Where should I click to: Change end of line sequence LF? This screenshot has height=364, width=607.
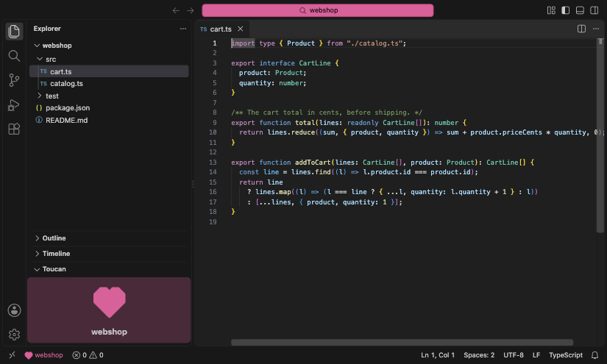536,355
